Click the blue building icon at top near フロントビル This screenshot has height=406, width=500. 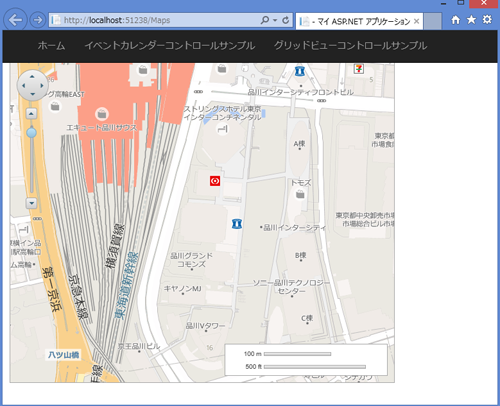pyautogui.click(x=300, y=71)
